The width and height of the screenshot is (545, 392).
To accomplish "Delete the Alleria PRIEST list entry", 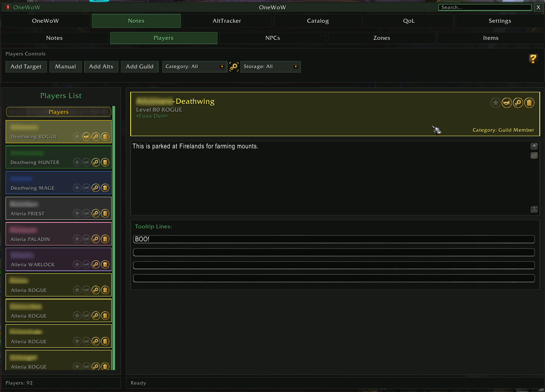I will click(105, 213).
